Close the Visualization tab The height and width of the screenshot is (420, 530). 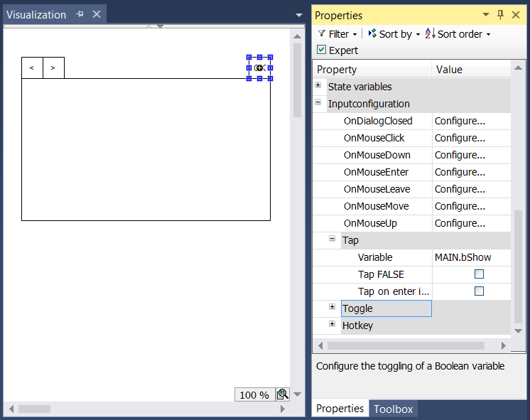coord(97,14)
